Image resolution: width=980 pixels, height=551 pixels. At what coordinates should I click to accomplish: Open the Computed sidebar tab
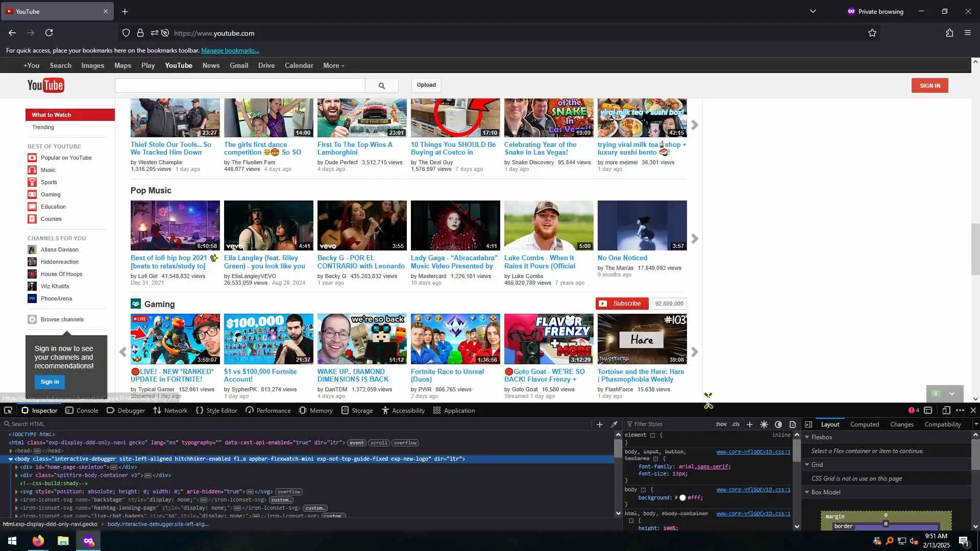864,424
